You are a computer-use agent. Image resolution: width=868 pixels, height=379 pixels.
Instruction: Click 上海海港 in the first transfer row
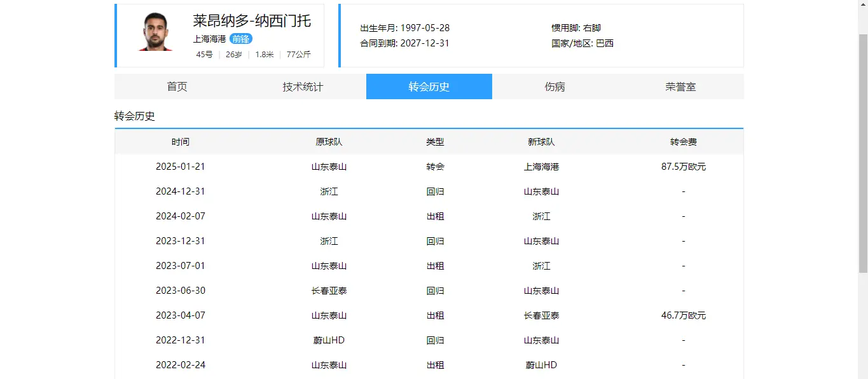(x=541, y=166)
